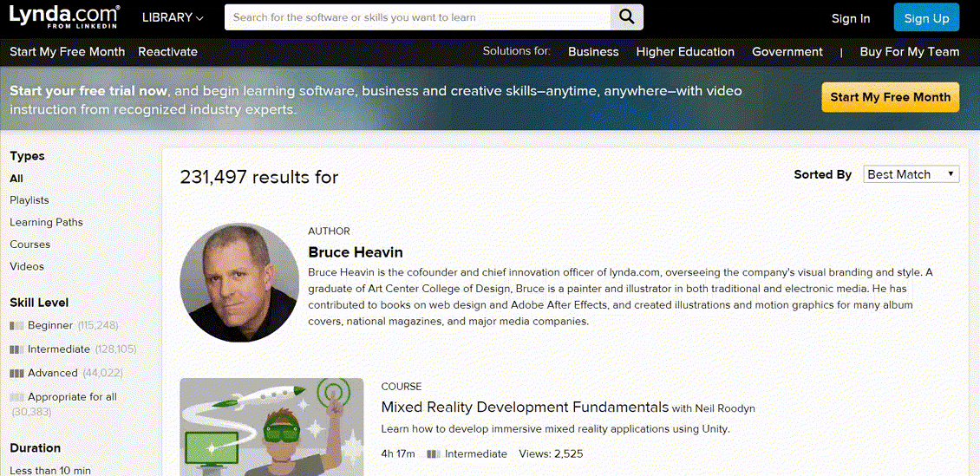Click the Intermediate skill level bars icon
The height and width of the screenshot is (476, 980).
[x=16, y=349]
